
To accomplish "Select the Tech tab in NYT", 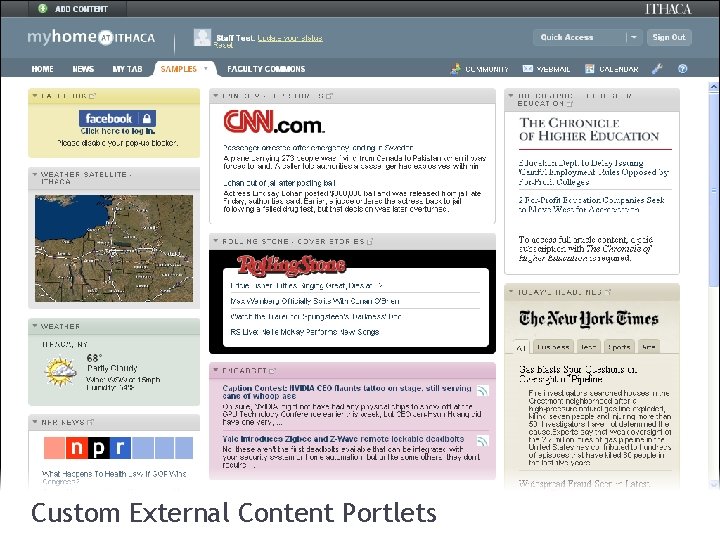I will tap(589, 347).
